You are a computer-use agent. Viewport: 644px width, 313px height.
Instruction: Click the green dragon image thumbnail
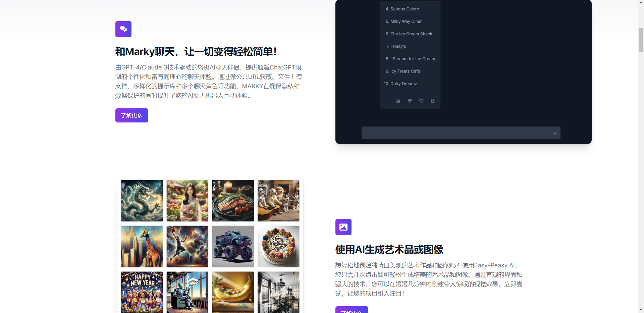(142, 200)
